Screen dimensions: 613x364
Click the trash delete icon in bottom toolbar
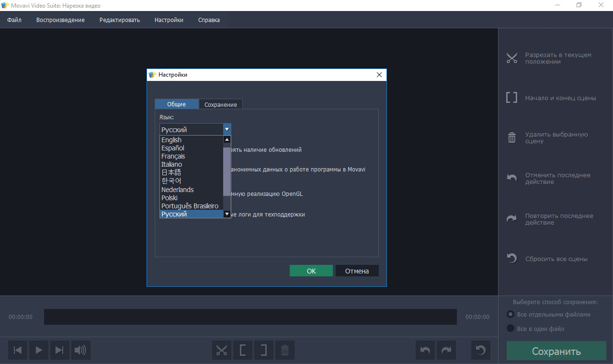284,350
